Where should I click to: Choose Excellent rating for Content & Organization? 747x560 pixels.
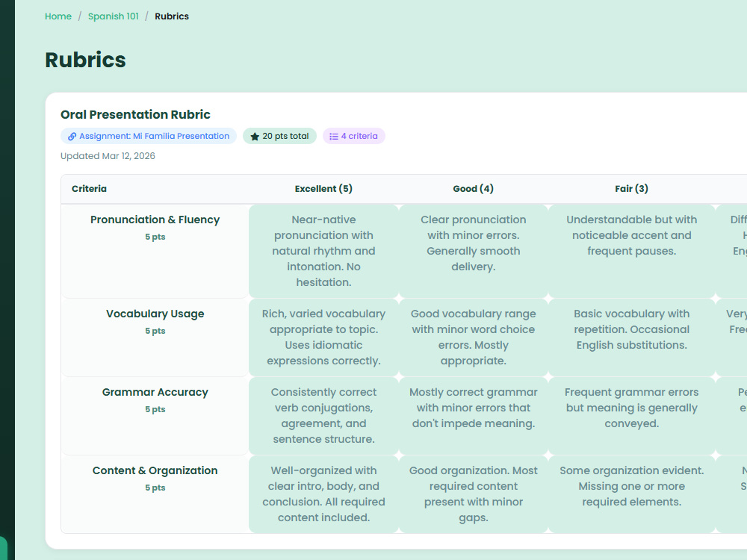click(323, 494)
